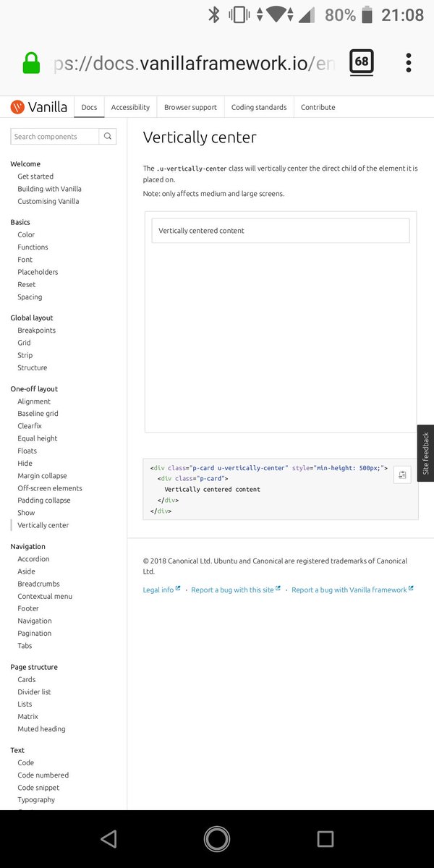
Task: Open the Docs tab
Action: pos(89,107)
